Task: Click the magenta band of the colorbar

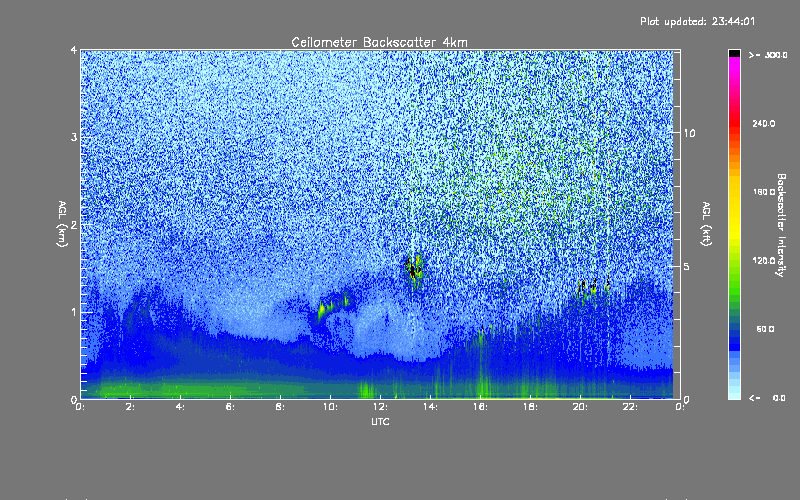Action: pos(734,66)
